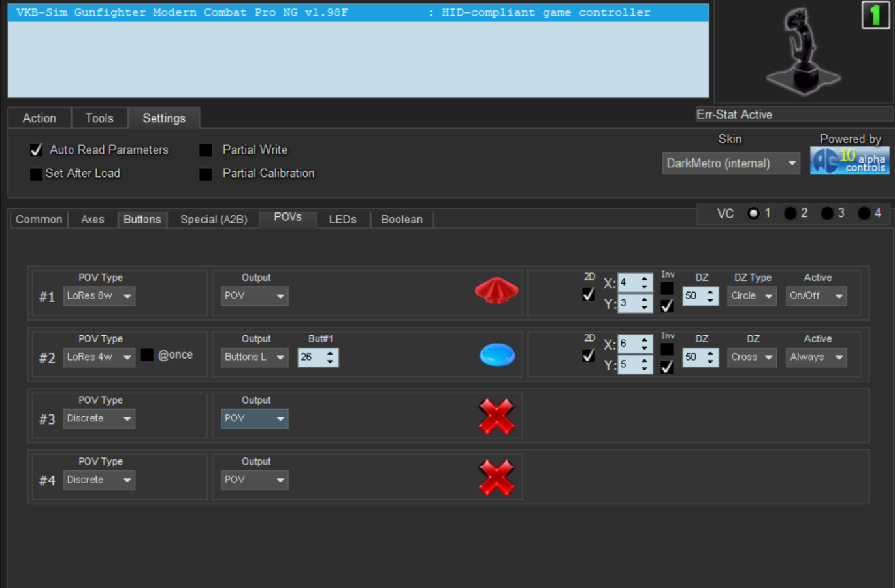Click the But#1 value field showing 26
895x588 pixels.
(x=318, y=357)
